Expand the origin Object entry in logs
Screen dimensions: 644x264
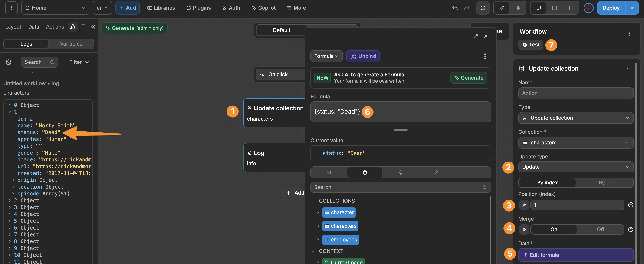[x=13, y=180]
